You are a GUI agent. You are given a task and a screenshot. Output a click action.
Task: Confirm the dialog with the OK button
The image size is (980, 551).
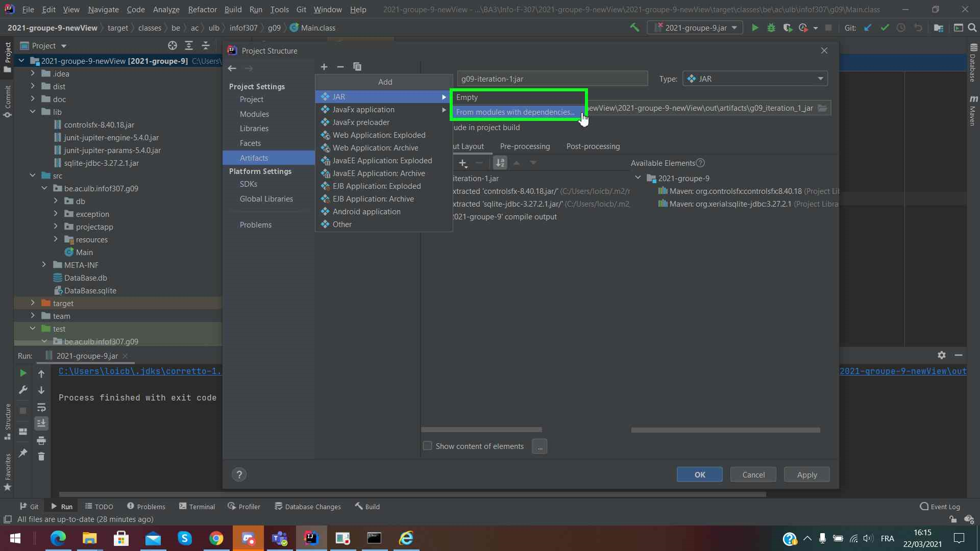[x=699, y=474]
